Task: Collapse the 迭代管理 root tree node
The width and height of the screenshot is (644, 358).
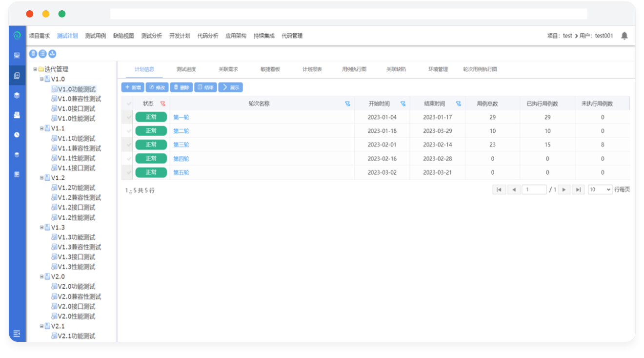Action: (x=35, y=69)
